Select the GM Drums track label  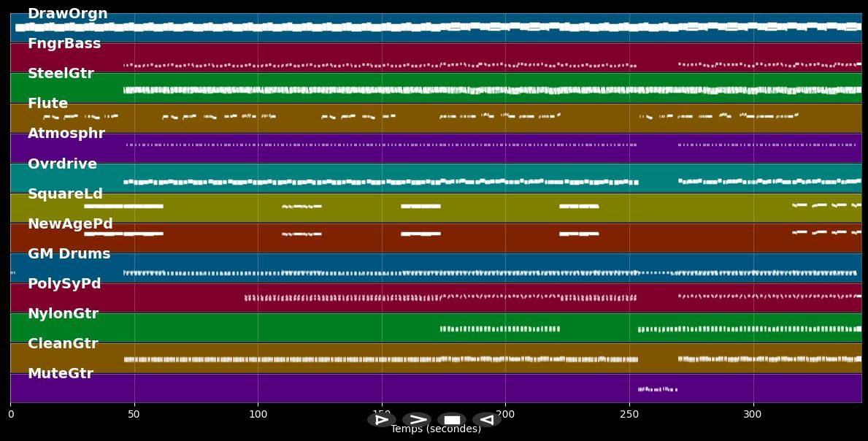pos(69,254)
